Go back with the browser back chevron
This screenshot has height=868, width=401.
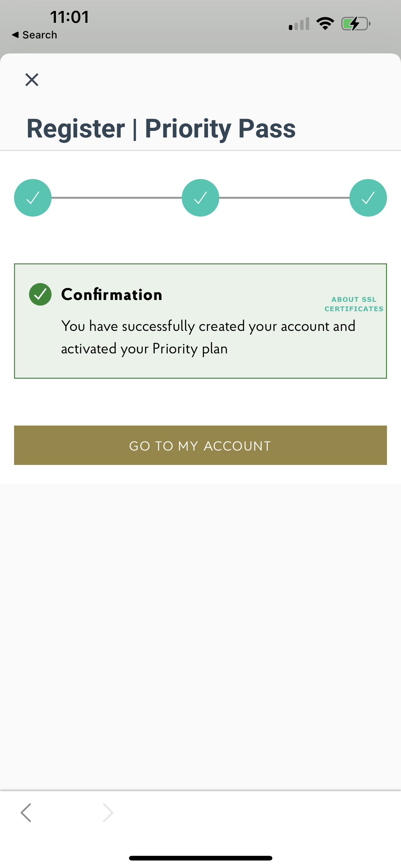26,812
